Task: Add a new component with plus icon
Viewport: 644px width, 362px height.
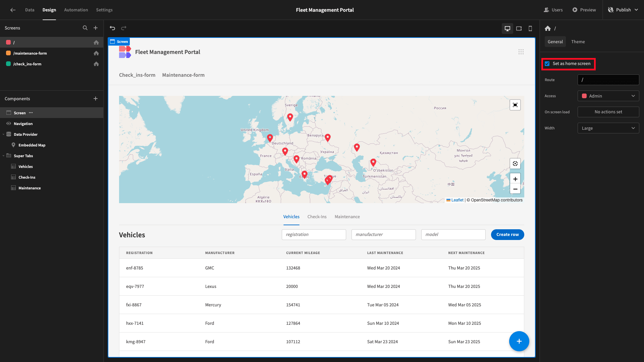Action: 96,99
